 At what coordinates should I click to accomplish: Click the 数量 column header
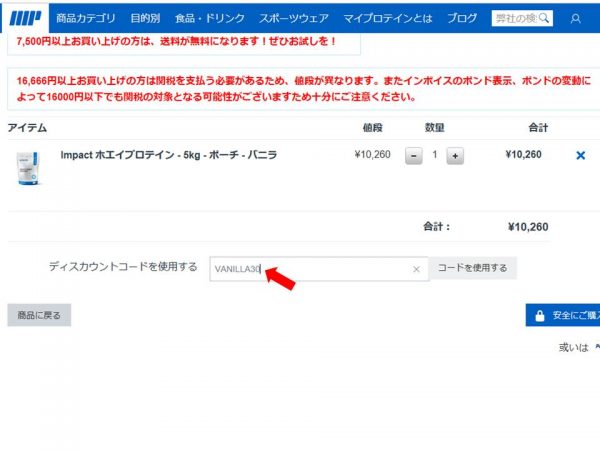click(435, 127)
